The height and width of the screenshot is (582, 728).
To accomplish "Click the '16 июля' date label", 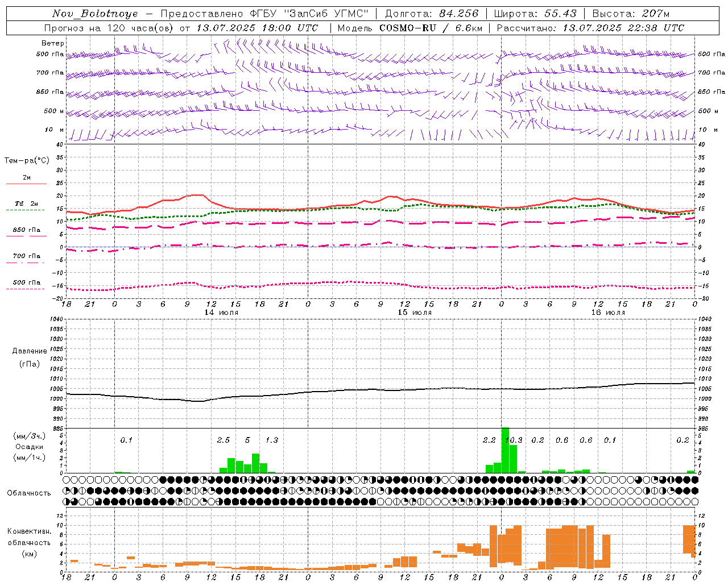I will pos(608,312).
